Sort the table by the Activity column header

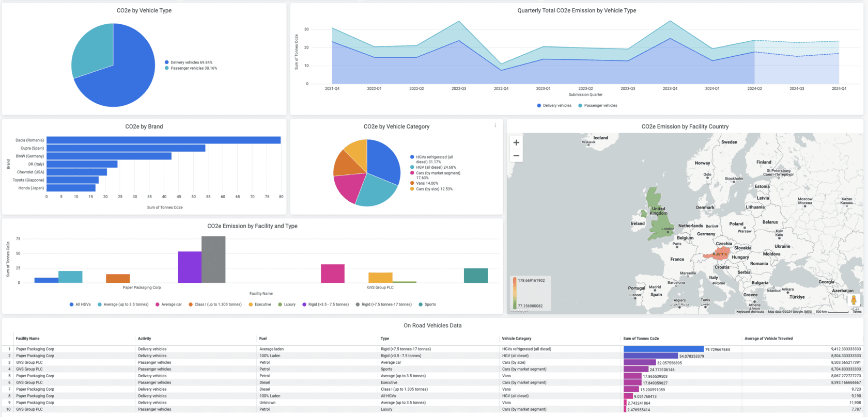click(145, 339)
